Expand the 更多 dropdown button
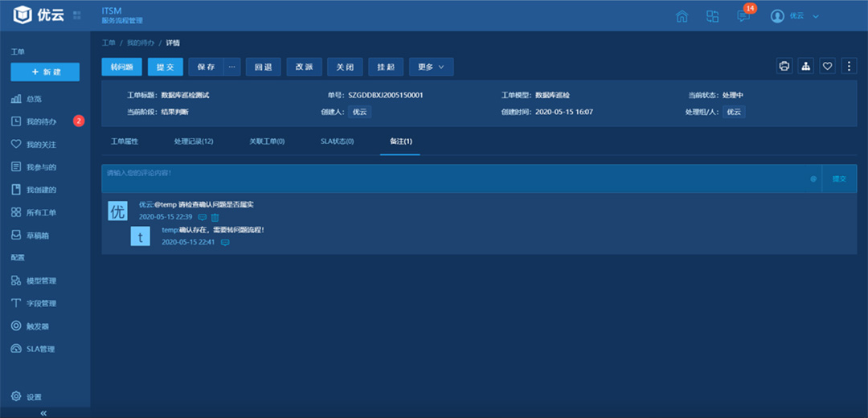The height and width of the screenshot is (418, 868). 431,67
